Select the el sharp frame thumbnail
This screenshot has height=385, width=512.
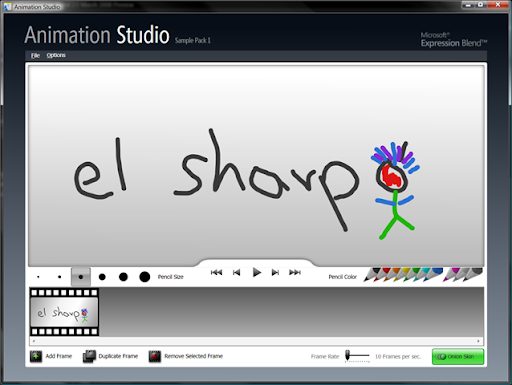[64, 312]
